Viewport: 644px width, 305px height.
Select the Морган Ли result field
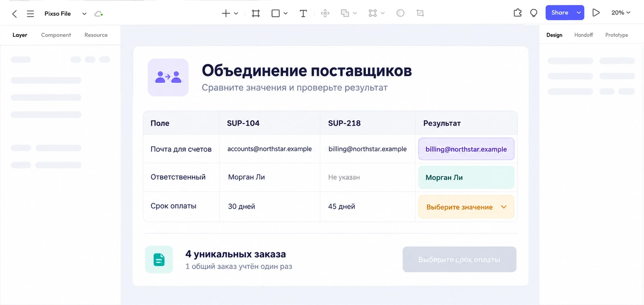[466, 178]
